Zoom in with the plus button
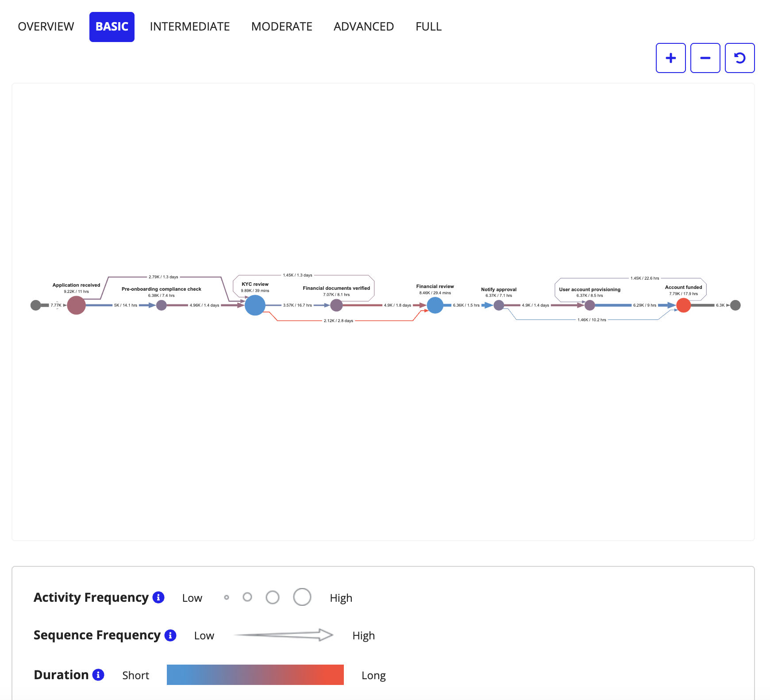Screen dimensions: 770x700 [670, 58]
